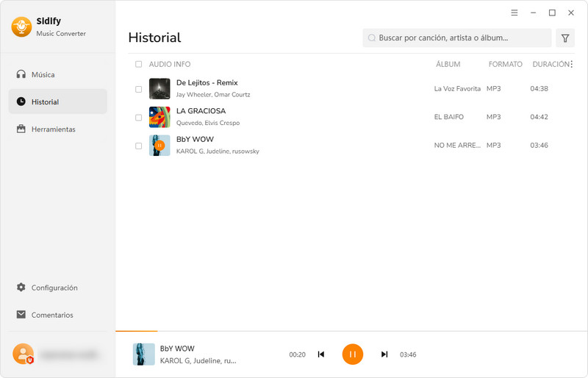Check the De Lejitos - Remix checkbox

point(138,89)
